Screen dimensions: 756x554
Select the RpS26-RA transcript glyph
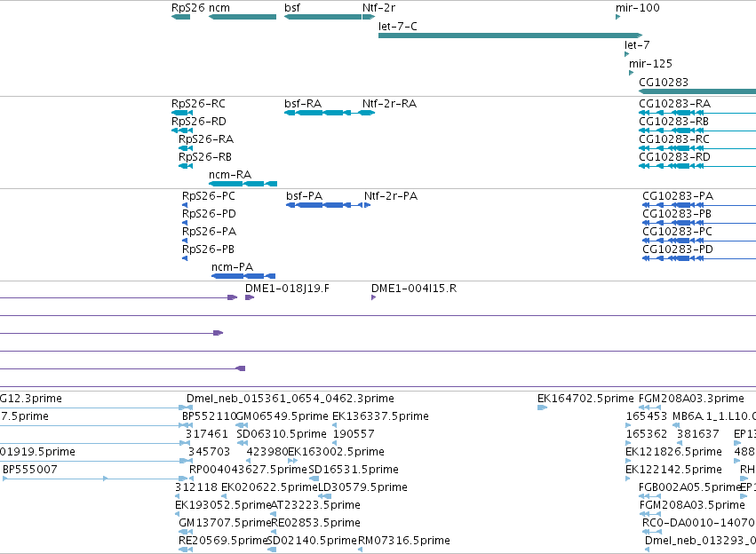186,148
